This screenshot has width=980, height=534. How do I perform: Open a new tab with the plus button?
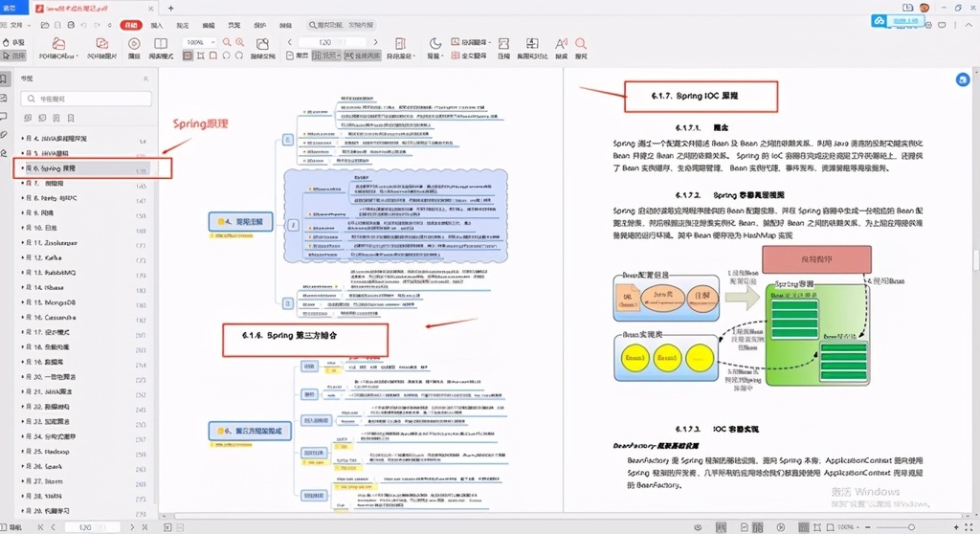(170, 8)
